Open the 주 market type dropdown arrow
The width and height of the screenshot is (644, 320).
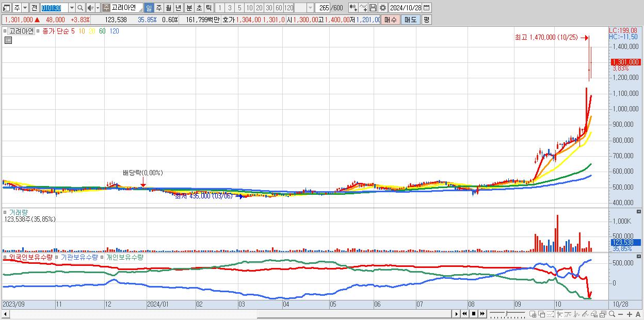(25, 8)
